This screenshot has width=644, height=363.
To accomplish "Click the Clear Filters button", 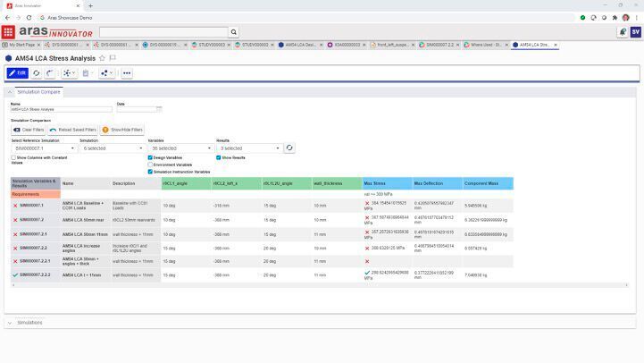I will click(x=29, y=130).
